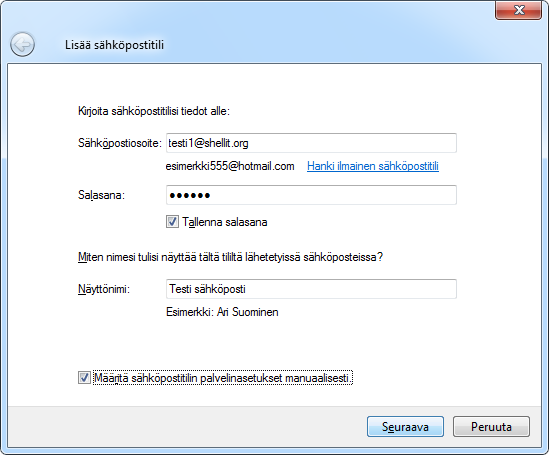
Task: Click the Esimerkki: Ari Suominen hint text
Action: (x=222, y=312)
